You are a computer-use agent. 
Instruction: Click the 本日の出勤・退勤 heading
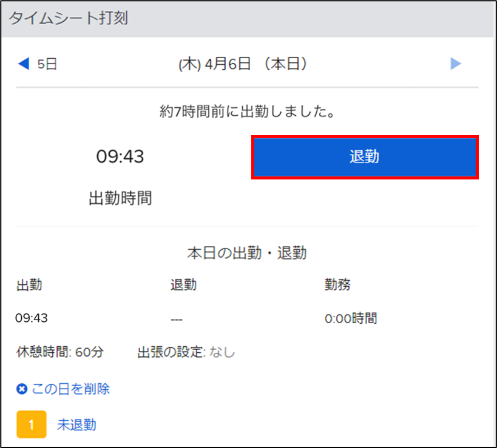point(247,253)
